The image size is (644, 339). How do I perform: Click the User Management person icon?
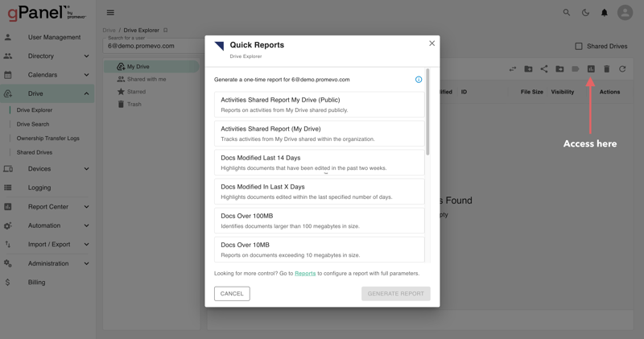pyautogui.click(x=8, y=37)
